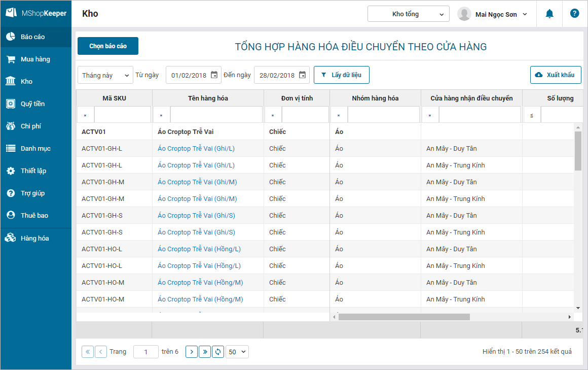Jump to the last page arrow
Image resolution: width=588 pixels, height=370 pixels.
(x=205, y=352)
